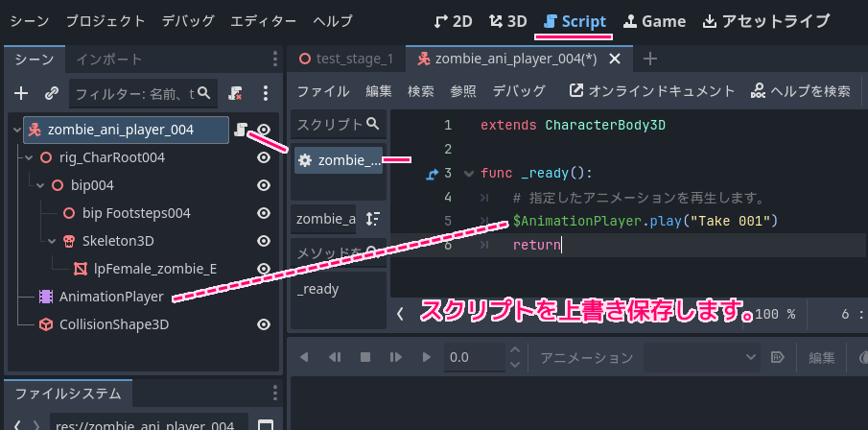Toggle visibility of CollisionShape3D node
Viewport: 868px width, 430px height.
pyautogui.click(x=263, y=324)
